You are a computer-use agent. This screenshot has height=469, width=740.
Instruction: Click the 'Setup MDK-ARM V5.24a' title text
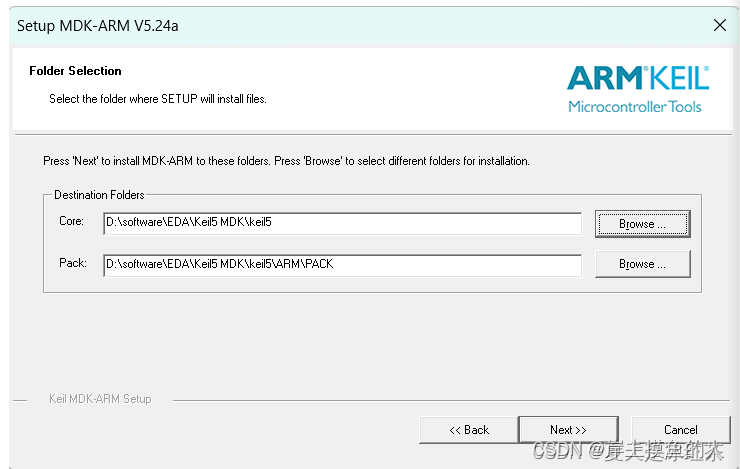point(98,25)
